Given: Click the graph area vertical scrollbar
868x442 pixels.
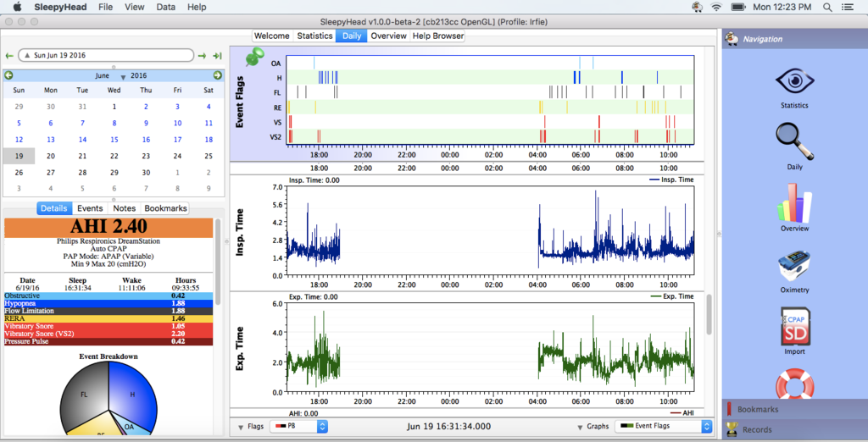Looking at the screenshot, I should point(710,314).
